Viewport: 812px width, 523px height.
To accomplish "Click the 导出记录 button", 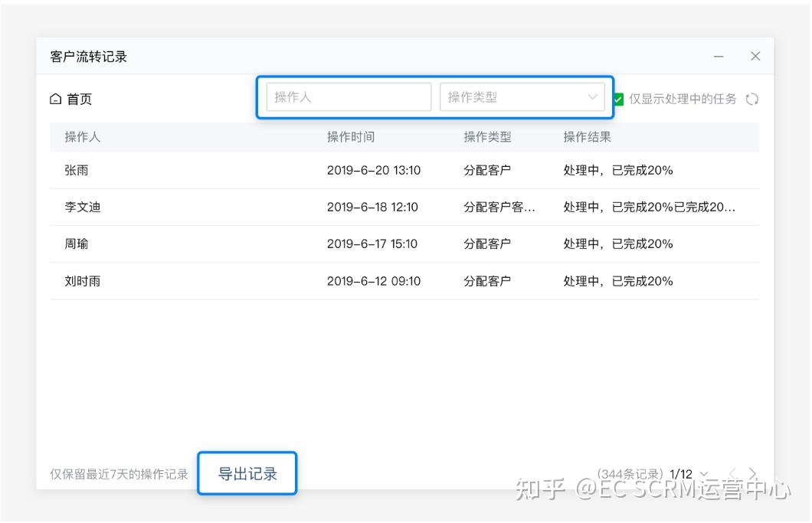I will [247, 474].
